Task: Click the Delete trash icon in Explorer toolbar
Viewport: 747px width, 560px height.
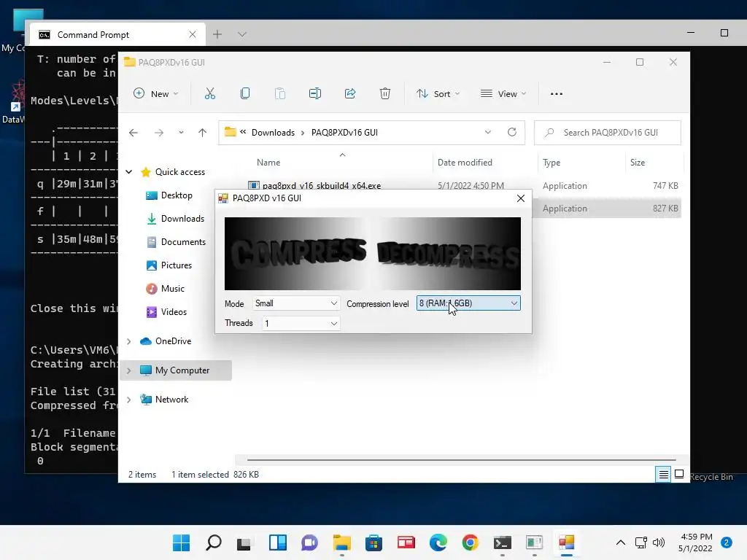Action: tap(385, 94)
